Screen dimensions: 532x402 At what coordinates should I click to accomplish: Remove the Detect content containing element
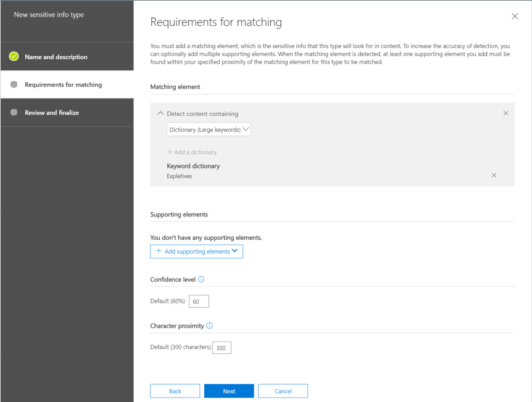[505, 113]
